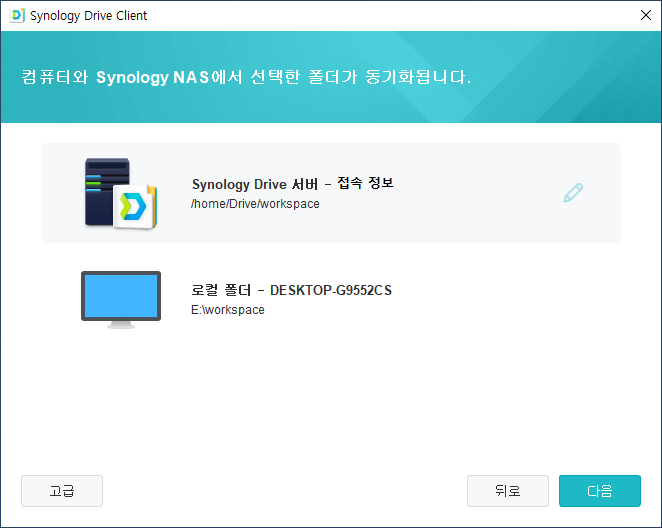This screenshot has height=528, width=662.
Task: Click the blue local computer monitor icon
Action: coord(121,299)
